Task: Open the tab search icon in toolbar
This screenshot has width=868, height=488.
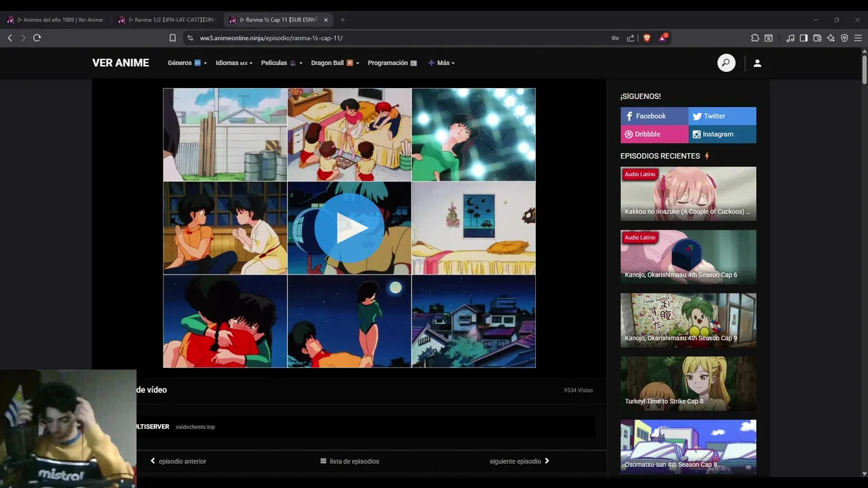Action: coord(768,38)
